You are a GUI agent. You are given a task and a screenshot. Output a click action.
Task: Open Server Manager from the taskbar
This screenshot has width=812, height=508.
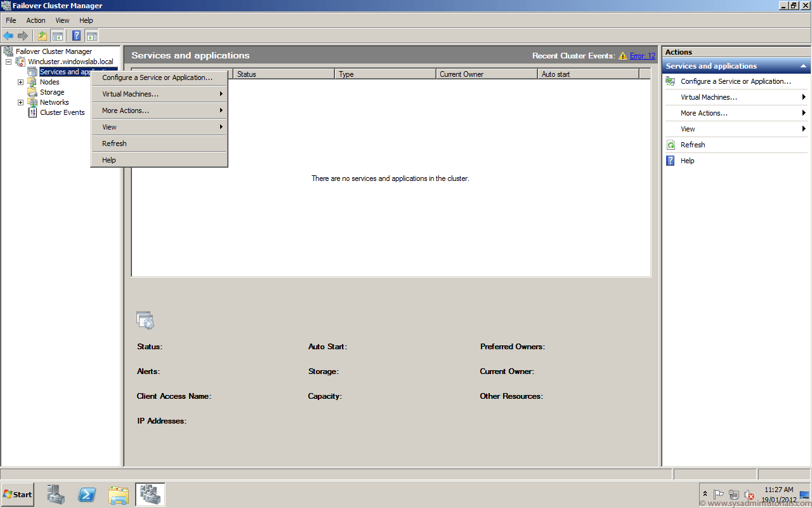coord(55,494)
